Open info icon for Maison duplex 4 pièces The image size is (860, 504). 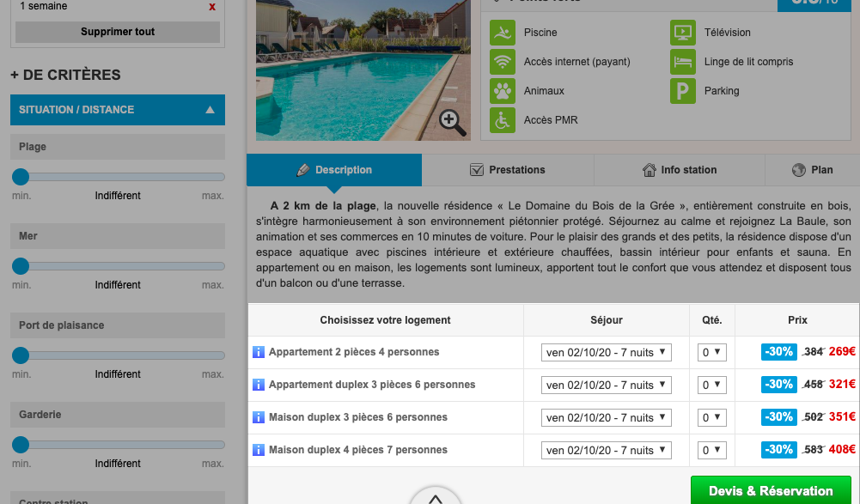click(259, 450)
